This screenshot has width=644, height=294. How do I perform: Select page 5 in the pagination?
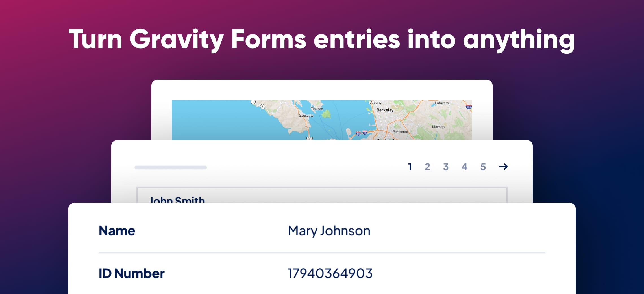pyautogui.click(x=483, y=167)
